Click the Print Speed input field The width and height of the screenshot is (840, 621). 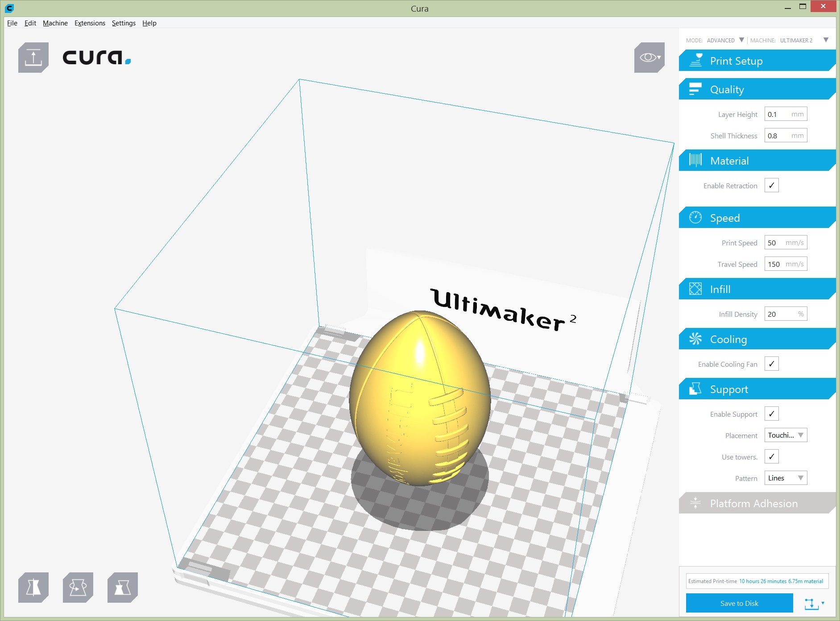coord(786,242)
